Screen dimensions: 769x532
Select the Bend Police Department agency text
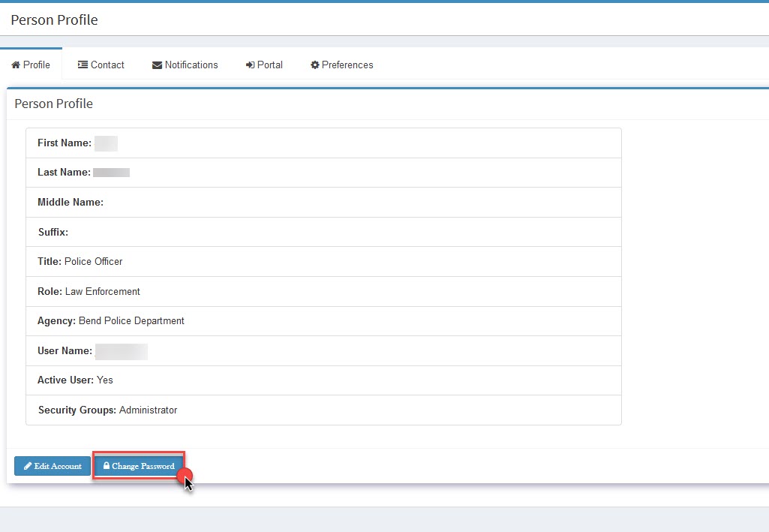tap(131, 320)
